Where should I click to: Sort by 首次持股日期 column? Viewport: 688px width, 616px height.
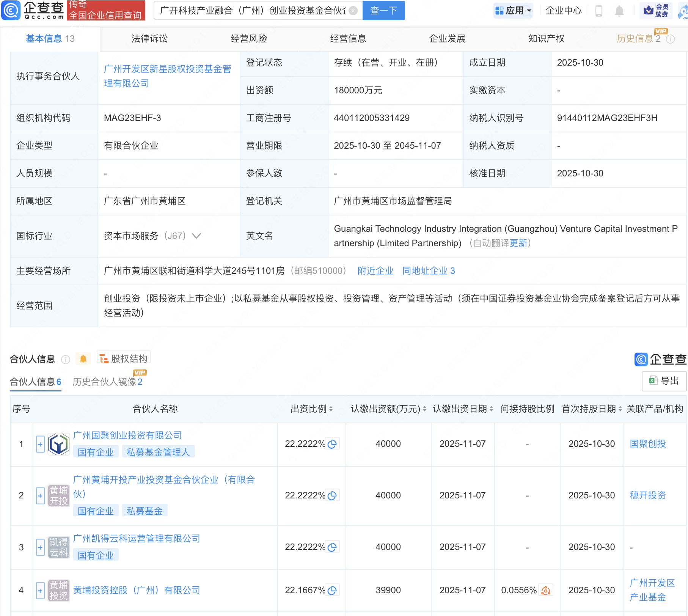(620, 409)
